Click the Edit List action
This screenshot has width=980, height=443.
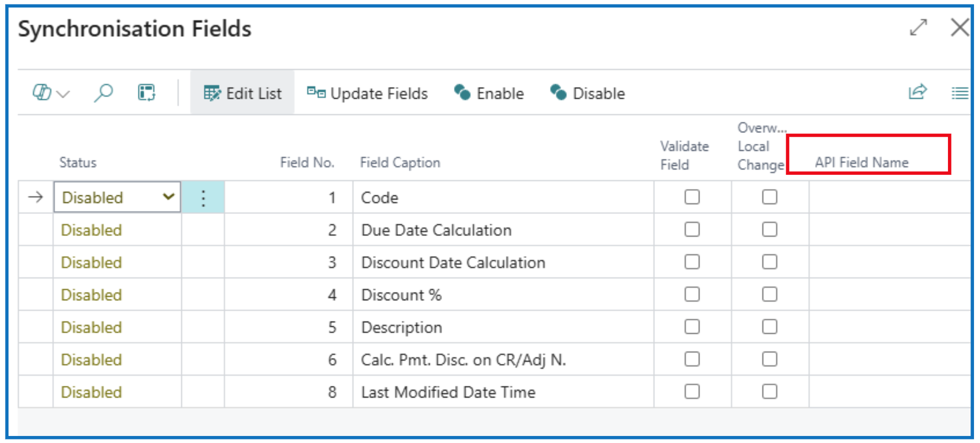pyautogui.click(x=242, y=93)
